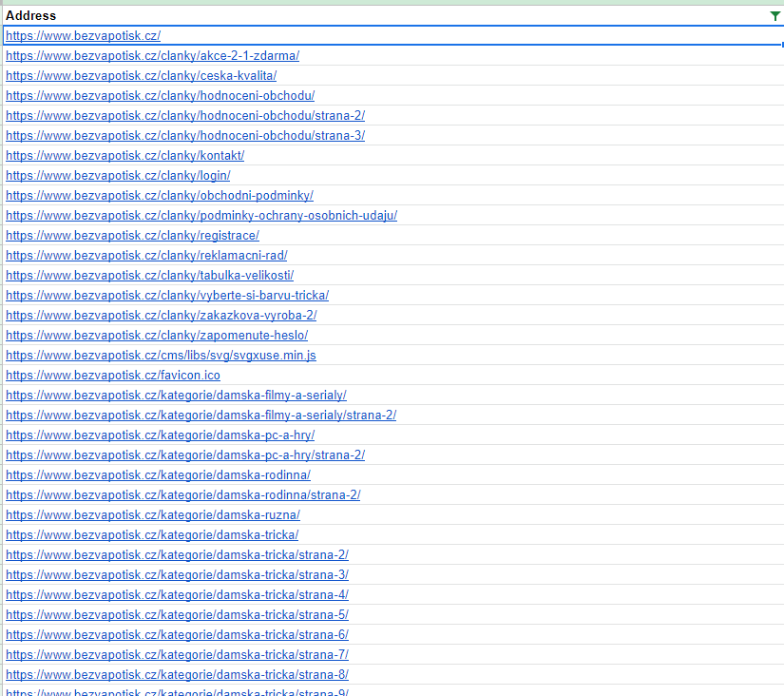Click the favicon.ico link
Screen dimensions: 784x696
click(x=113, y=376)
